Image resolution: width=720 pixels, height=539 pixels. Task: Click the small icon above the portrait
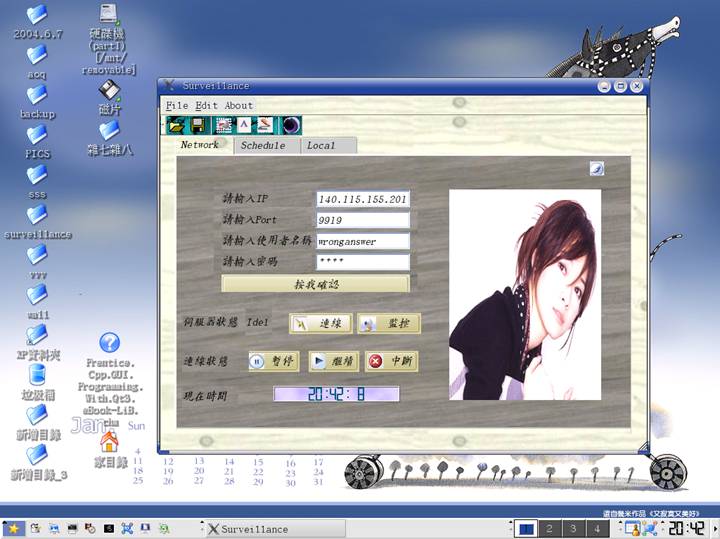596,169
